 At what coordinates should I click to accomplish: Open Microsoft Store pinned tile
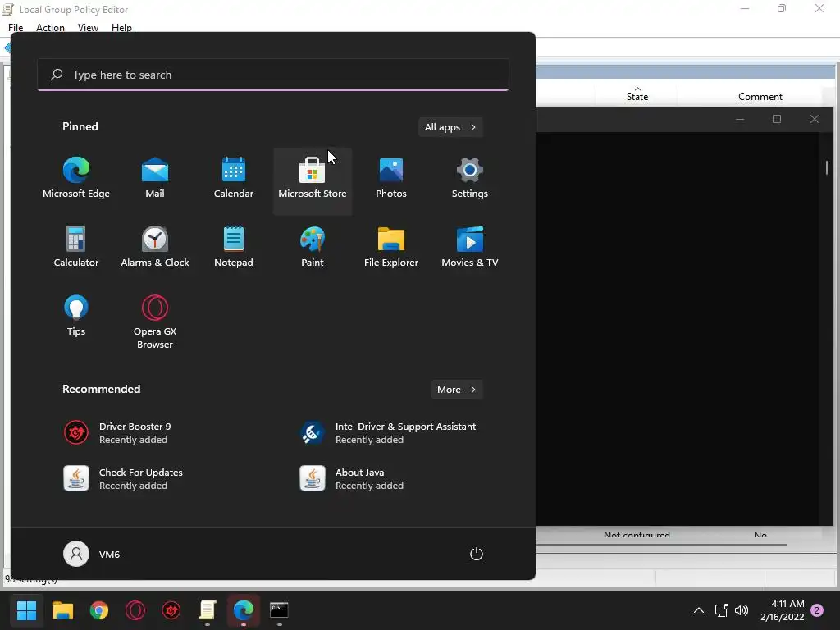pos(313,181)
